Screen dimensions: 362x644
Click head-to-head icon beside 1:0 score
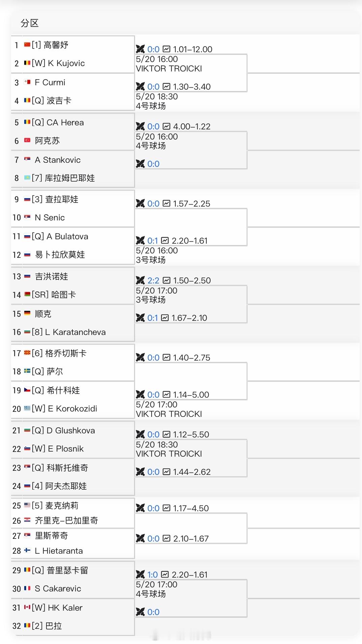pyautogui.click(x=140, y=575)
